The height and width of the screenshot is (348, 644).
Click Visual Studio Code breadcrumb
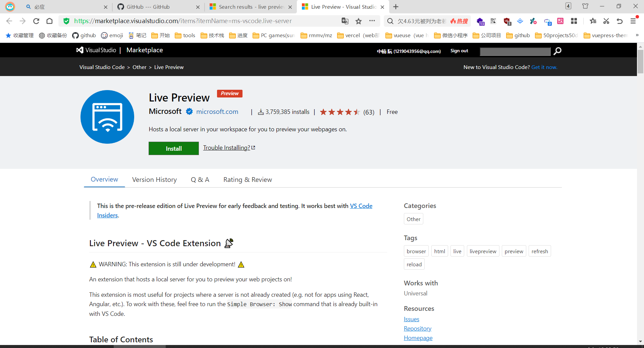click(x=102, y=67)
